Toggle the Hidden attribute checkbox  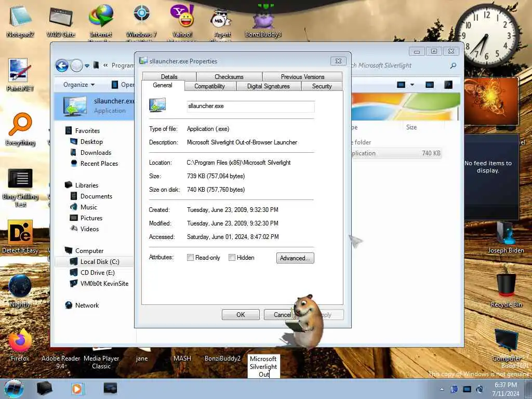click(x=232, y=258)
